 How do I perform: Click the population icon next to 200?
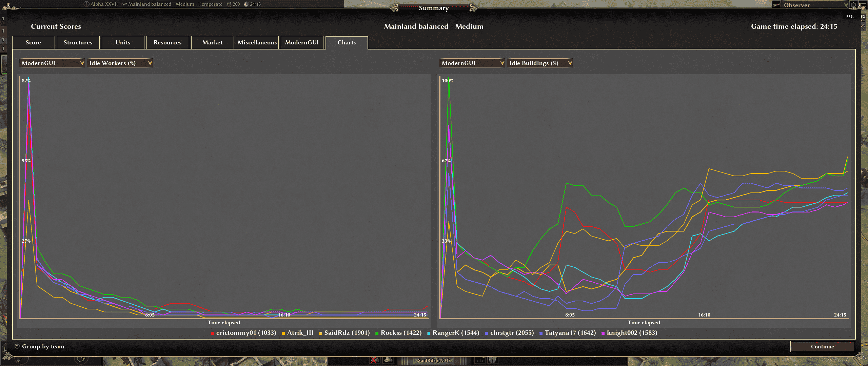(229, 4)
